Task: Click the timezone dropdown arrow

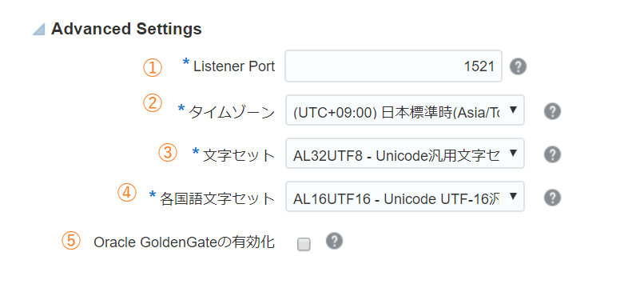Action: click(x=513, y=110)
